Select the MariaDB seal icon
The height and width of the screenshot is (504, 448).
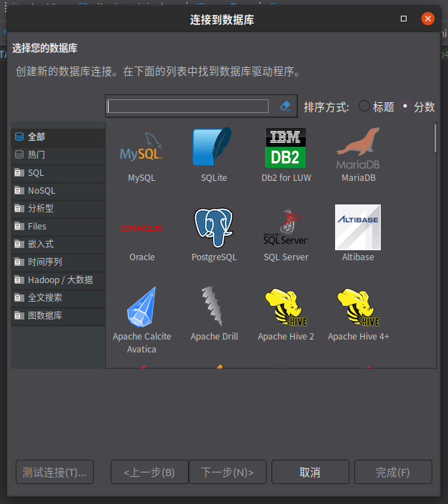tap(358, 154)
